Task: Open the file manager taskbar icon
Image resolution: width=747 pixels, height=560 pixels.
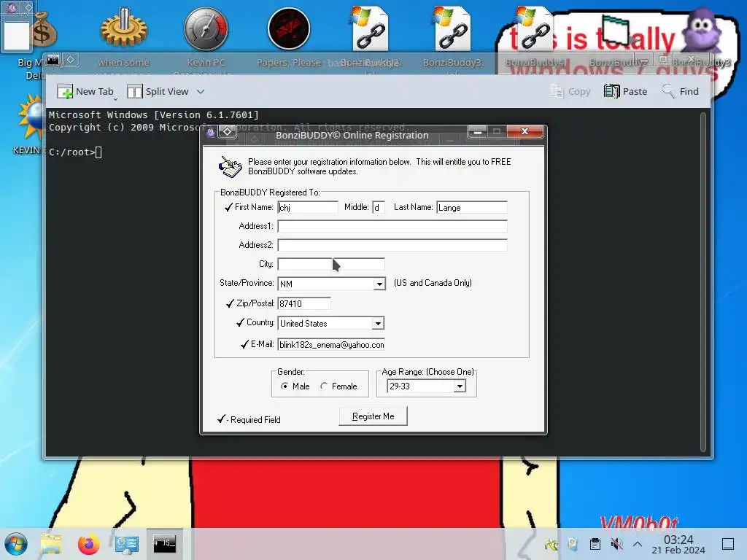Action: pyautogui.click(x=51, y=544)
